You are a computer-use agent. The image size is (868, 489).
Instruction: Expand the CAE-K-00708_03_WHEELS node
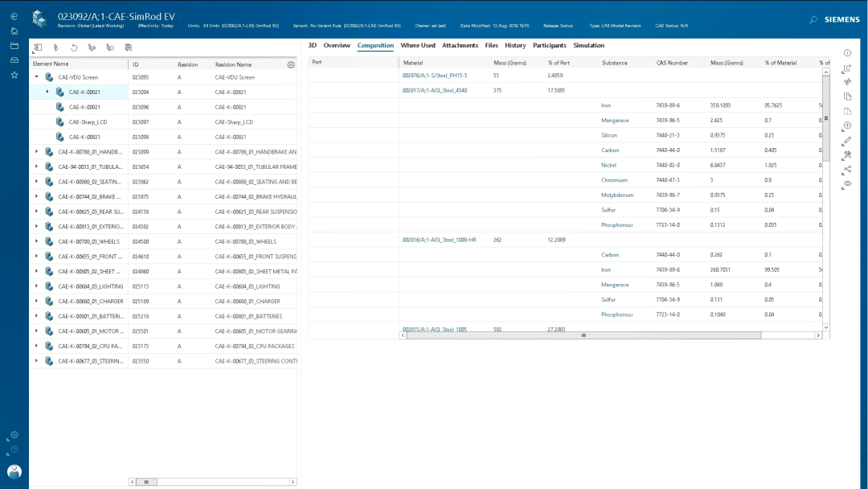pos(36,241)
